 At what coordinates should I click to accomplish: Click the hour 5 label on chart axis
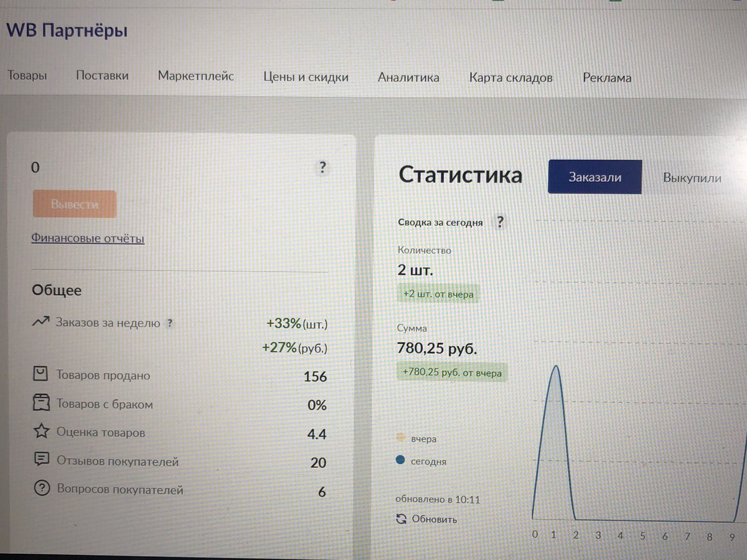[642, 535]
